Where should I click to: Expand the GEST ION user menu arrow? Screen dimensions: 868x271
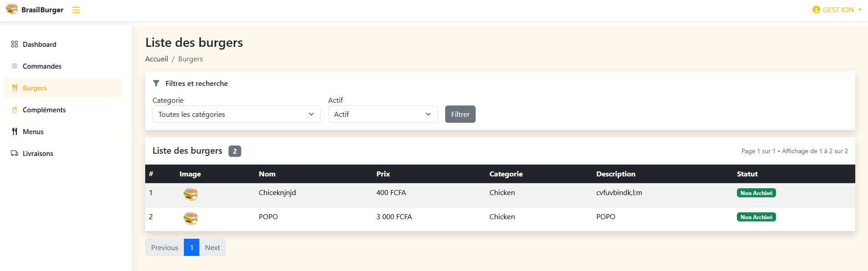[x=860, y=10]
